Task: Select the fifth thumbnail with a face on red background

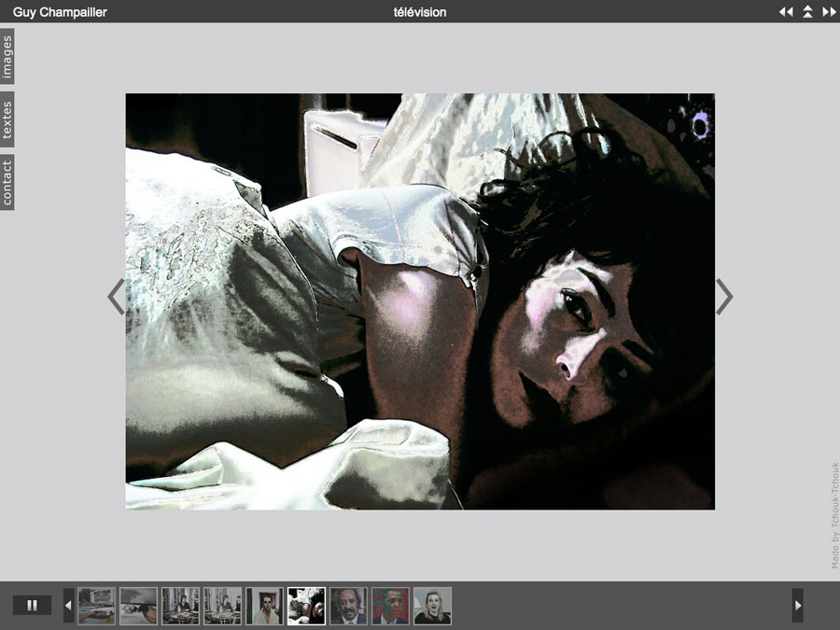Action: tap(265, 606)
